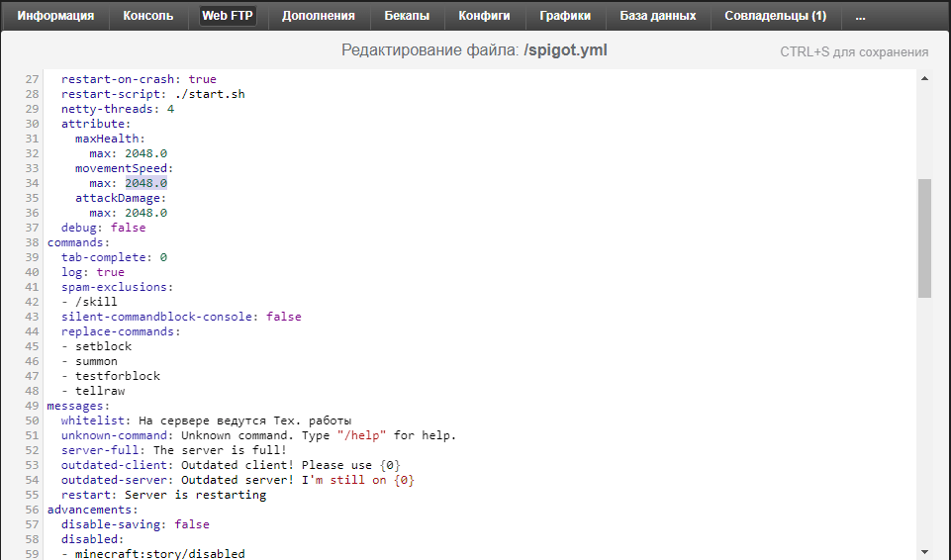The image size is (951, 560).
Task: Open the База данных tab
Action: [x=657, y=16]
